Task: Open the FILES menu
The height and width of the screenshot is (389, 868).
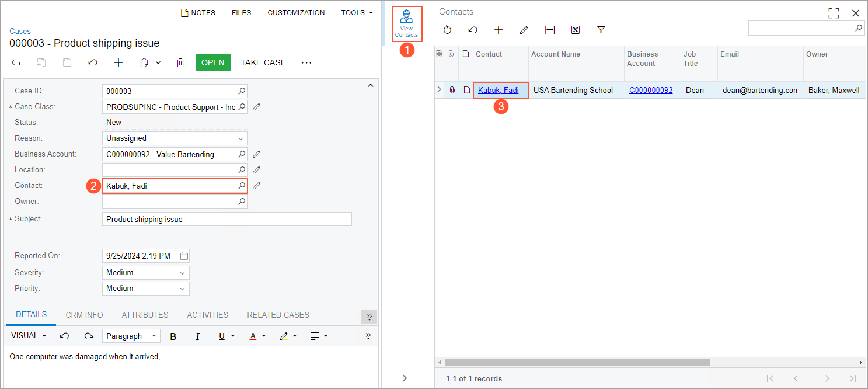Action: click(x=241, y=12)
